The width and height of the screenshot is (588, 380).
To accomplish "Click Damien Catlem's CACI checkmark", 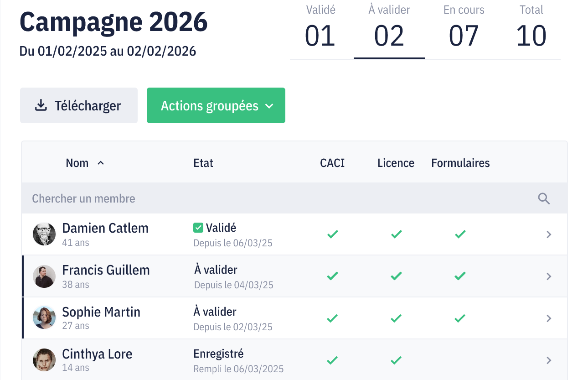I will pyautogui.click(x=333, y=234).
